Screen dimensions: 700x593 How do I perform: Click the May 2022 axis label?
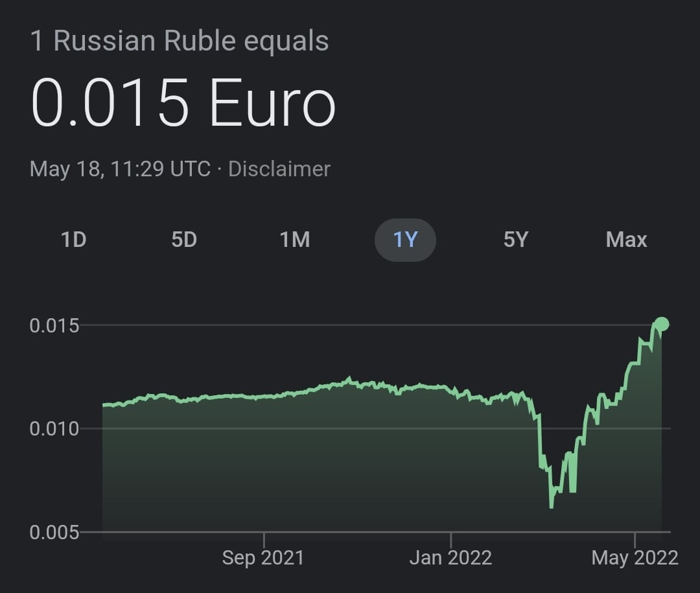(x=635, y=558)
